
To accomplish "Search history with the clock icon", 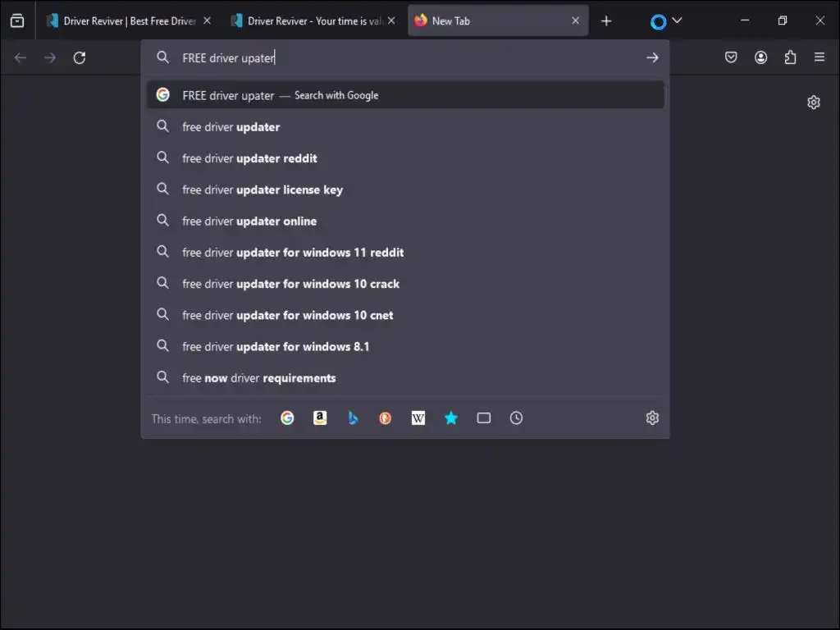I will pyautogui.click(x=517, y=418).
